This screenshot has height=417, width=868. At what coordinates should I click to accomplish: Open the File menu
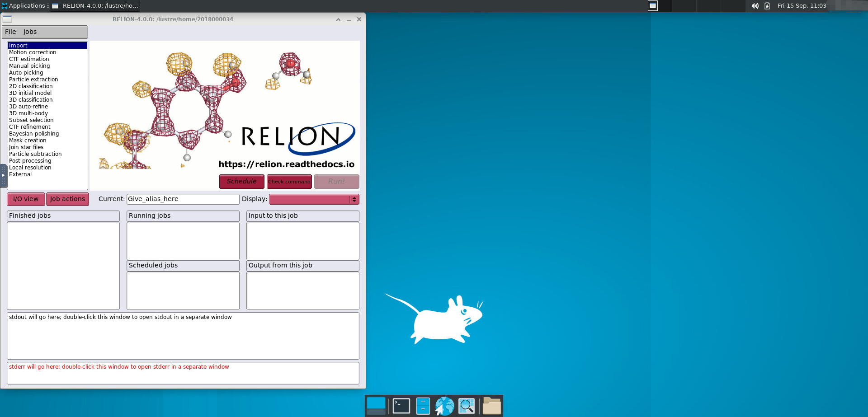(x=10, y=32)
